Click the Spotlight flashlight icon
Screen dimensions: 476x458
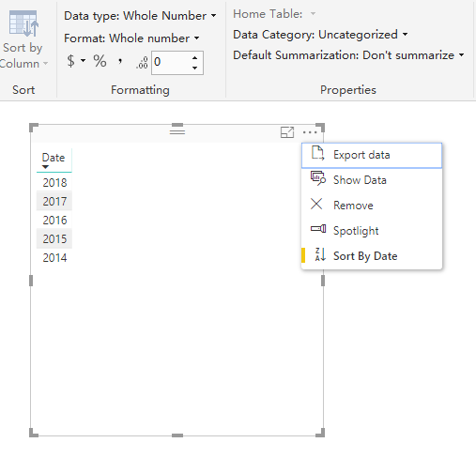318,229
